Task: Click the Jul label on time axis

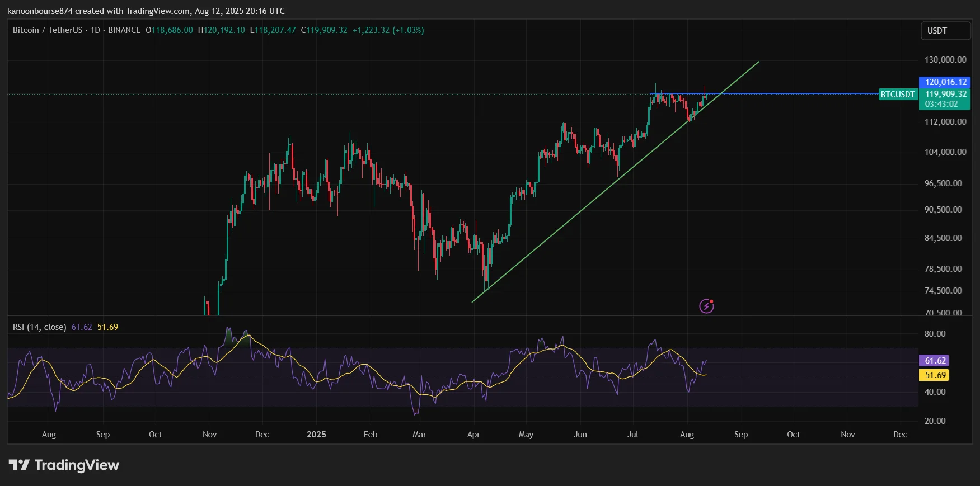Action: point(632,435)
